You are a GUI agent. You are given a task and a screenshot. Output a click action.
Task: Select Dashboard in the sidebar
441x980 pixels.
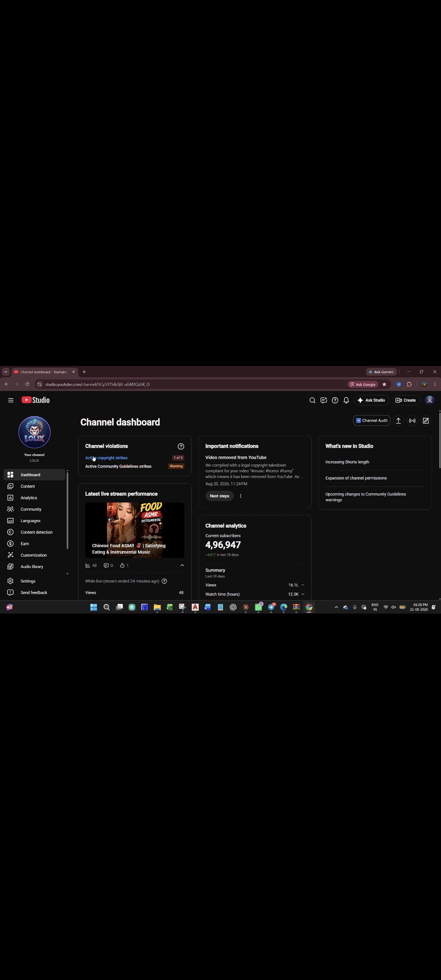[34, 474]
